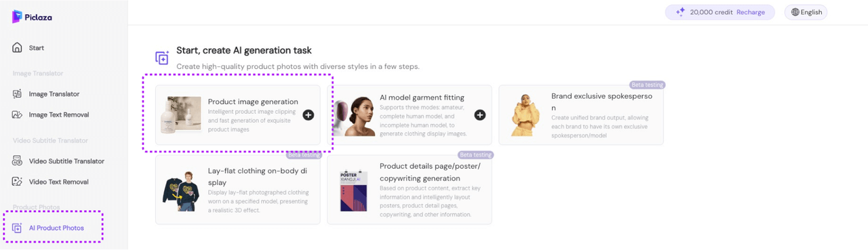Open the English language selector
This screenshot has width=868, height=250.
[x=806, y=12]
